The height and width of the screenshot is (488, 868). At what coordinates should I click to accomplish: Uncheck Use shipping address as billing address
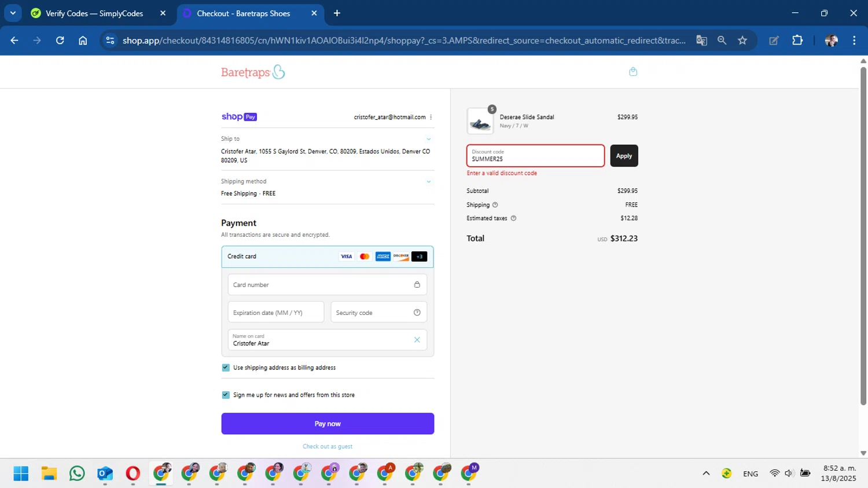[226, 368]
